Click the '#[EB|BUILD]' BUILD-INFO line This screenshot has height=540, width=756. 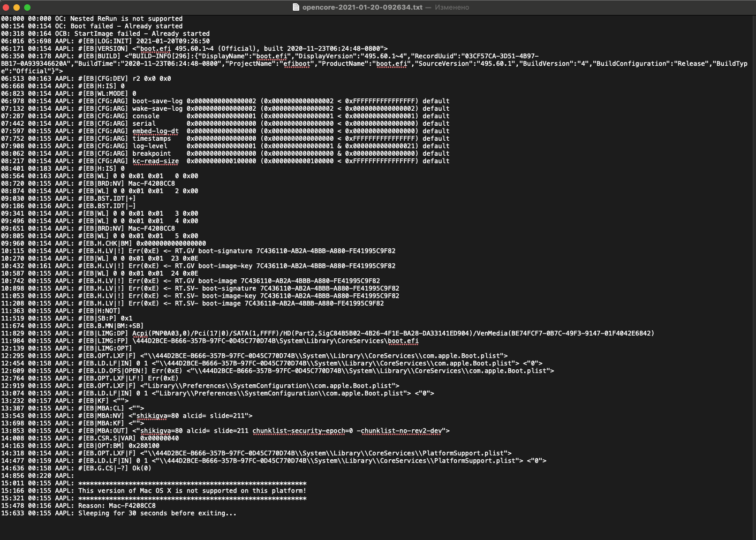tap(374, 64)
